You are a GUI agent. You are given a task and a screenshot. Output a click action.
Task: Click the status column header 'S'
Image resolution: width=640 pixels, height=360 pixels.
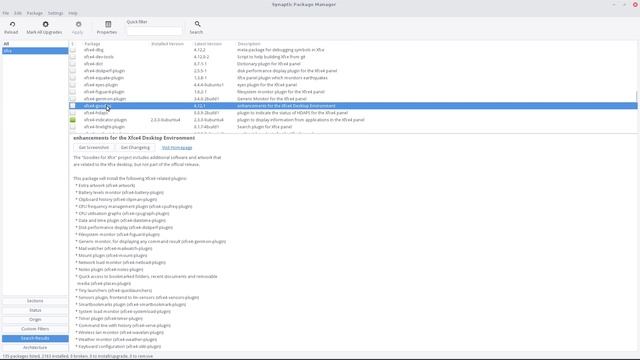pos(73,44)
